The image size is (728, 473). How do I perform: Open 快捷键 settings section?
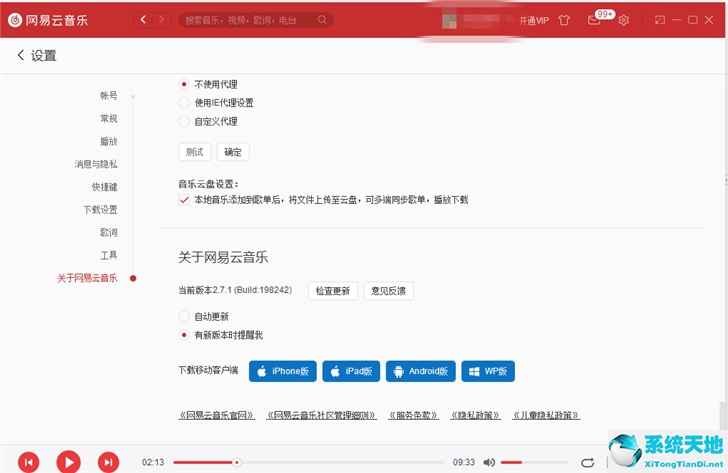point(104,187)
